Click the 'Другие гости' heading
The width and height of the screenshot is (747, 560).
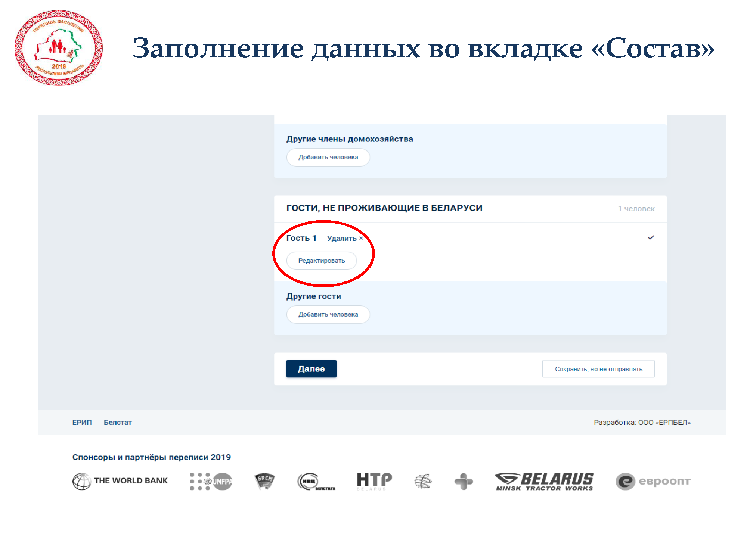pyautogui.click(x=313, y=296)
